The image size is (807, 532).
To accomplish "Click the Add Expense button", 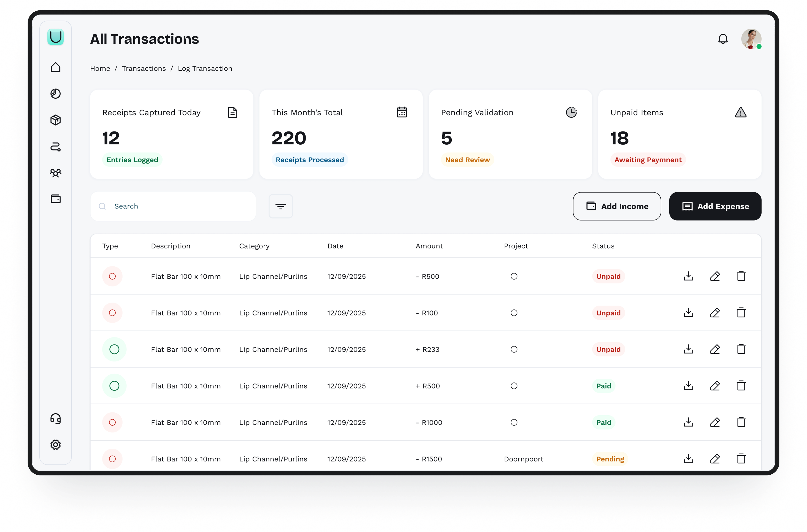I will (x=715, y=206).
